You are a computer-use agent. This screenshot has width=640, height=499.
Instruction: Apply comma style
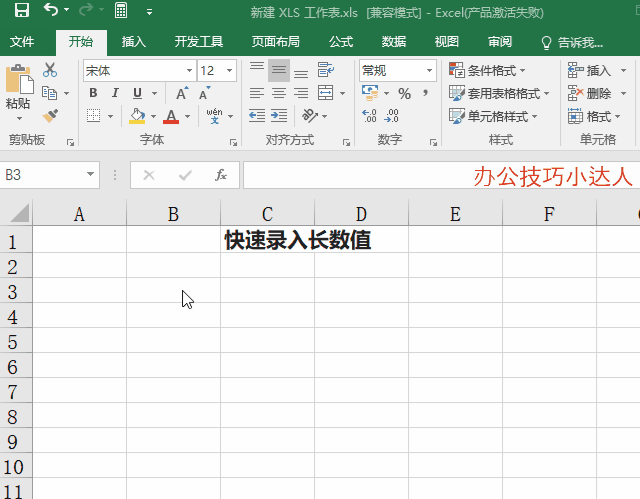[x=426, y=93]
